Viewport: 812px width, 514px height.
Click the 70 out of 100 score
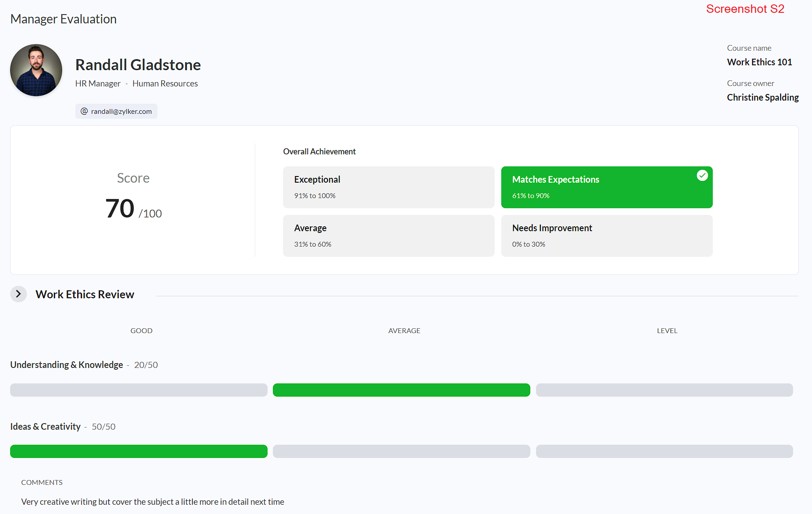(x=134, y=209)
